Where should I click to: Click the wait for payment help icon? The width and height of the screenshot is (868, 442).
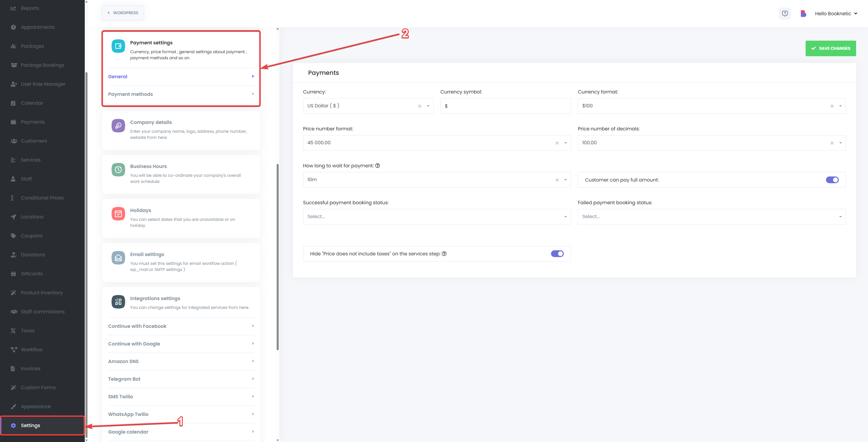tap(377, 166)
